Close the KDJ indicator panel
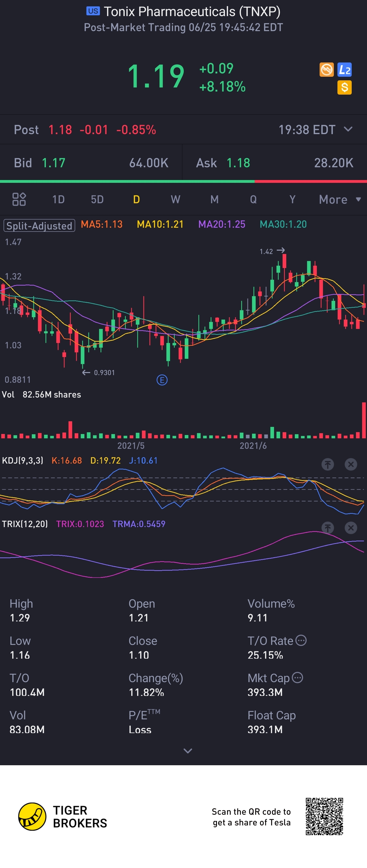 click(351, 464)
